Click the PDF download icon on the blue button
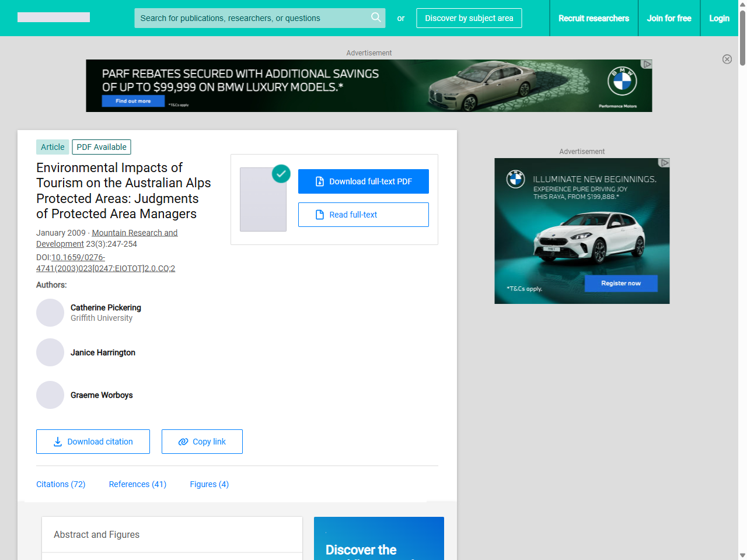The height and width of the screenshot is (560, 747). click(x=319, y=181)
